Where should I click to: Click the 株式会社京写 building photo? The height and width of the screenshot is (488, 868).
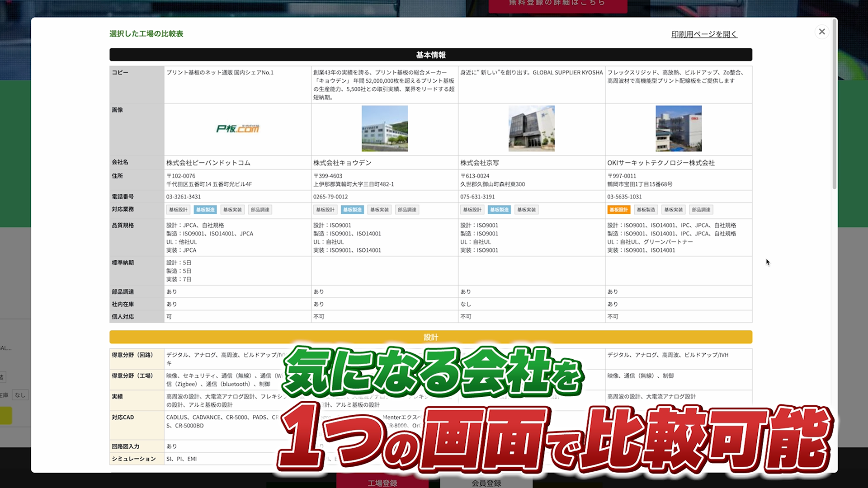coord(532,128)
